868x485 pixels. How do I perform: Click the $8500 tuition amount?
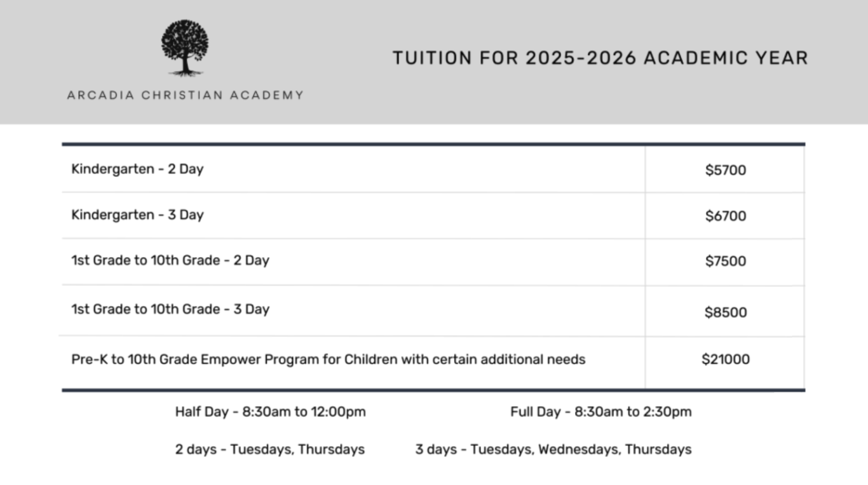pos(725,312)
